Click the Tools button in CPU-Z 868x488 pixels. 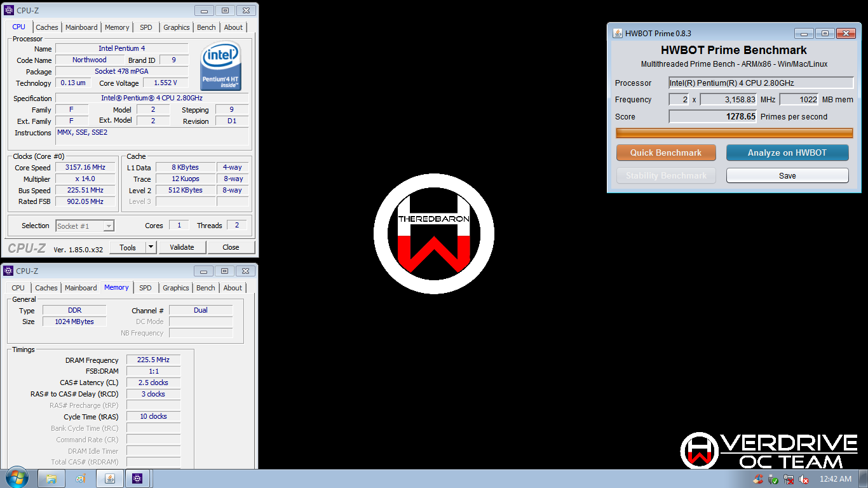(x=128, y=247)
